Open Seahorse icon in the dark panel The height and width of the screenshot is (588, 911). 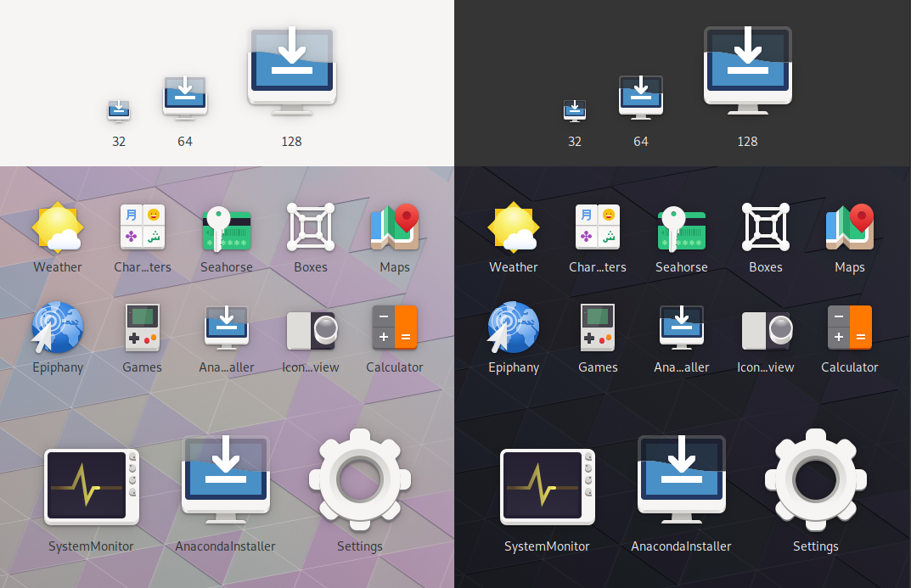click(682, 229)
